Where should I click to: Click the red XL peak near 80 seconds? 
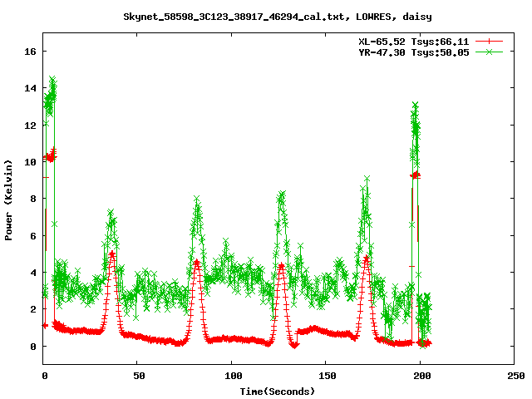click(x=197, y=263)
